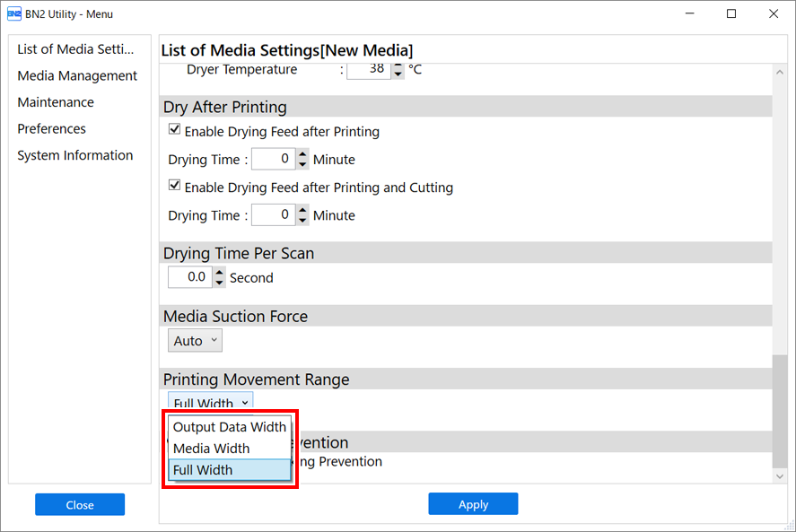
Task: Open List of Media Settings in sidebar
Action: (75, 49)
